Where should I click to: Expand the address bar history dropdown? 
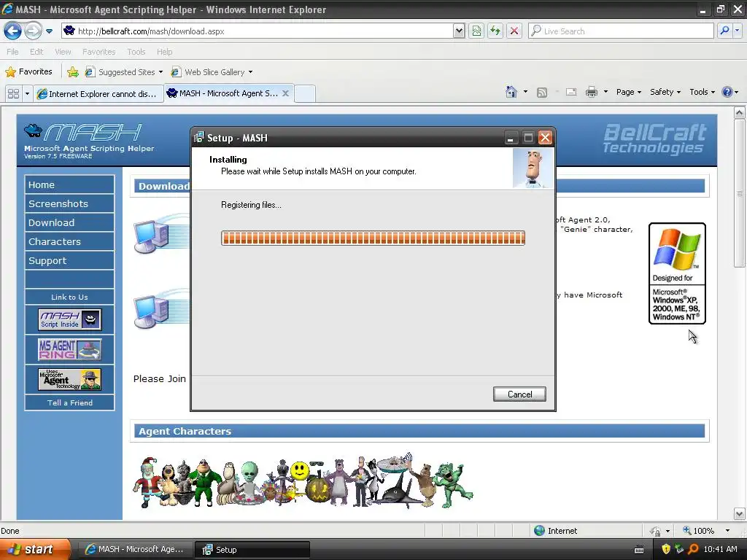pos(458,31)
